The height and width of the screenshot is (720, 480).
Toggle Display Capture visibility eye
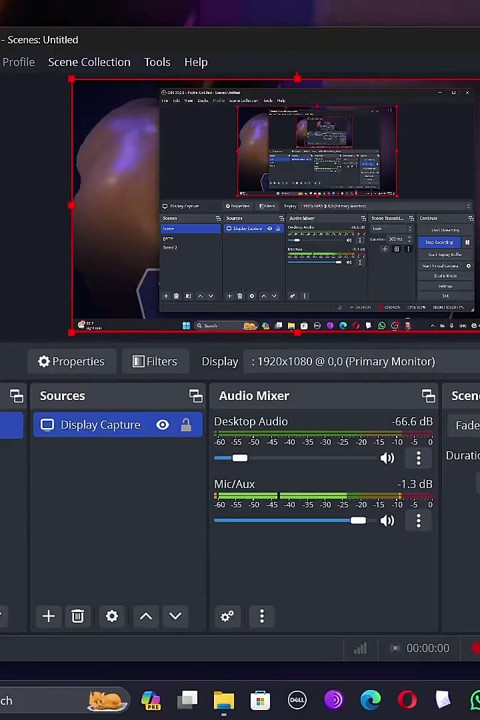[163, 425]
